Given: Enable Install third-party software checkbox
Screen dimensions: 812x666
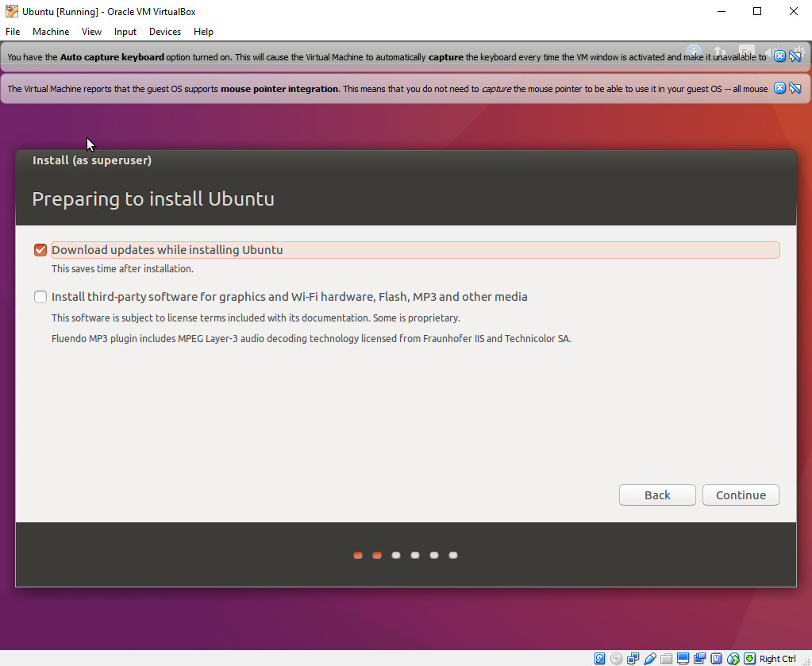Looking at the screenshot, I should tap(40, 297).
